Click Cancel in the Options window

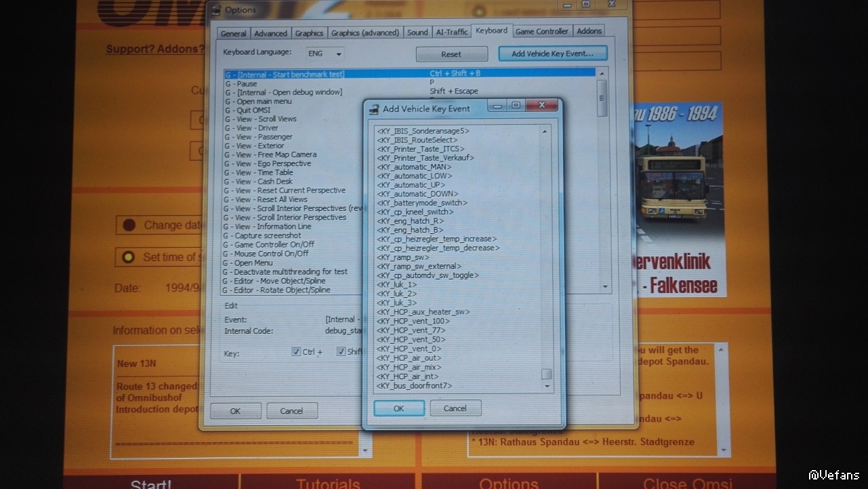coord(292,411)
